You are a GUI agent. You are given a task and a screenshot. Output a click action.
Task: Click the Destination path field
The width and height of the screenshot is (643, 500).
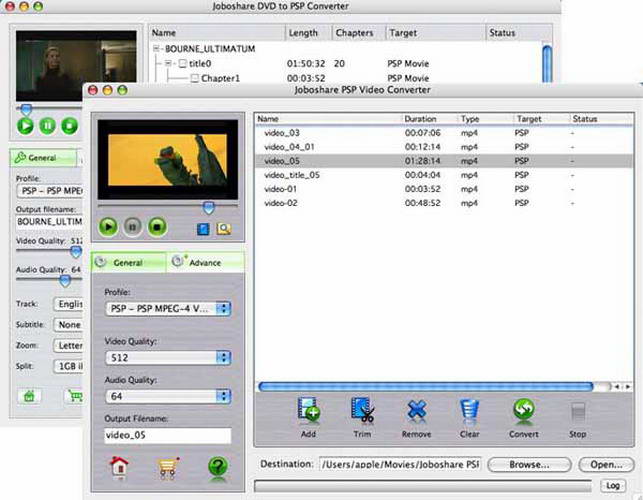tap(400, 464)
